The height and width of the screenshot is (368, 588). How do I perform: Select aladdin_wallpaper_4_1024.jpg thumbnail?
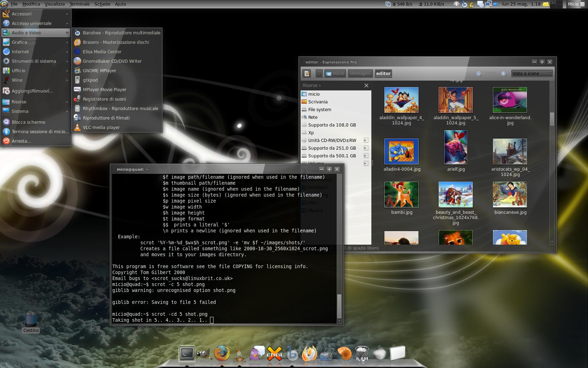tap(401, 100)
